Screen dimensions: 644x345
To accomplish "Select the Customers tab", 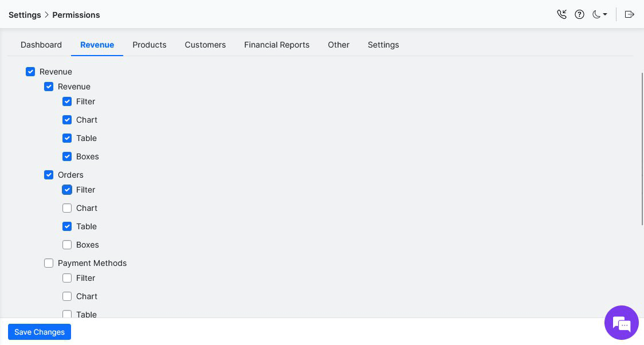I will 205,45.
